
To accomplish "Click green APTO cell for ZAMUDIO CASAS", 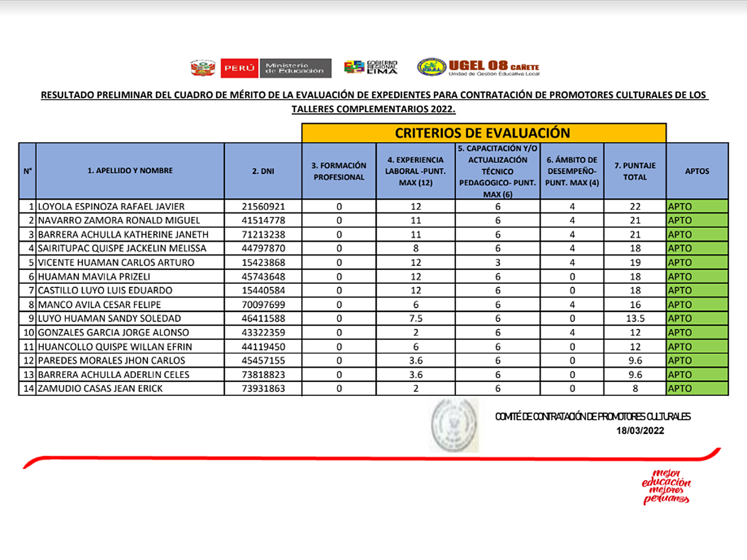I will [697, 389].
